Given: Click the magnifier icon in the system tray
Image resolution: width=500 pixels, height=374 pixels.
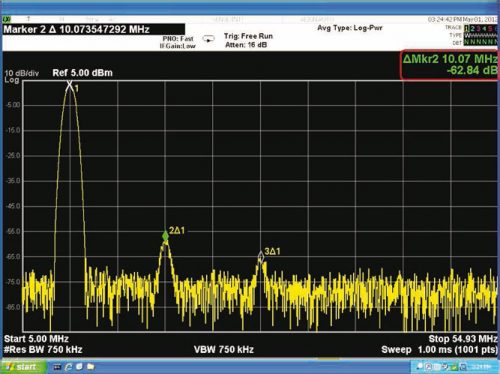Looking at the screenshot, I should (x=463, y=367).
